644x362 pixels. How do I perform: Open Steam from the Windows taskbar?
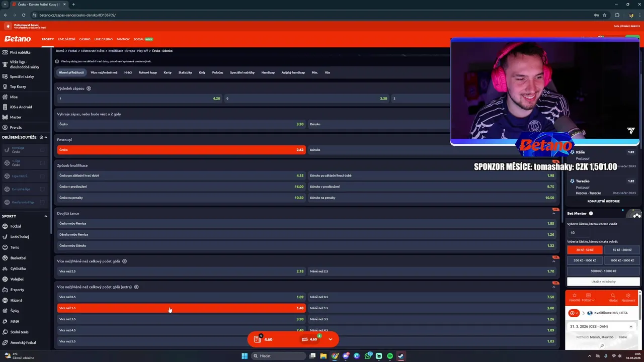pos(401,356)
